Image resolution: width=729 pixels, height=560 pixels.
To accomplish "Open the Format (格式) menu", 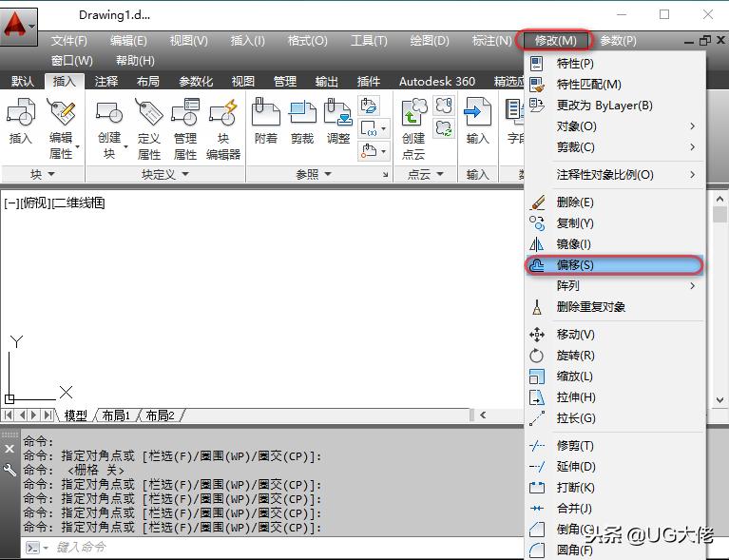I will click(307, 41).
